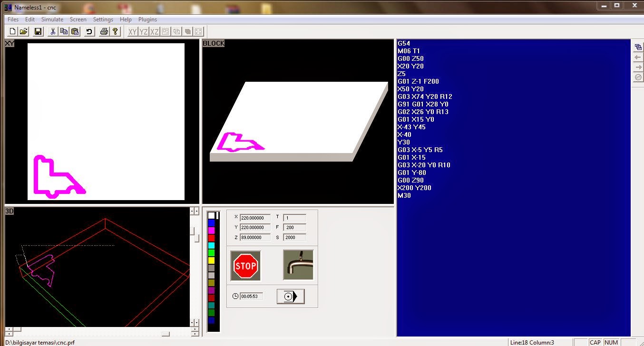Click the code line "M06 T1"

409,51
